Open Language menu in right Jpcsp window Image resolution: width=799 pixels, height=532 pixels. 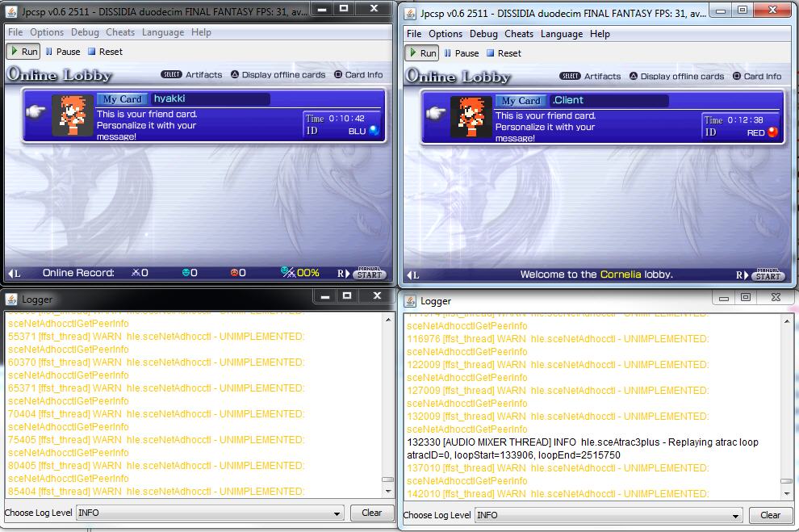pos(562,34)
